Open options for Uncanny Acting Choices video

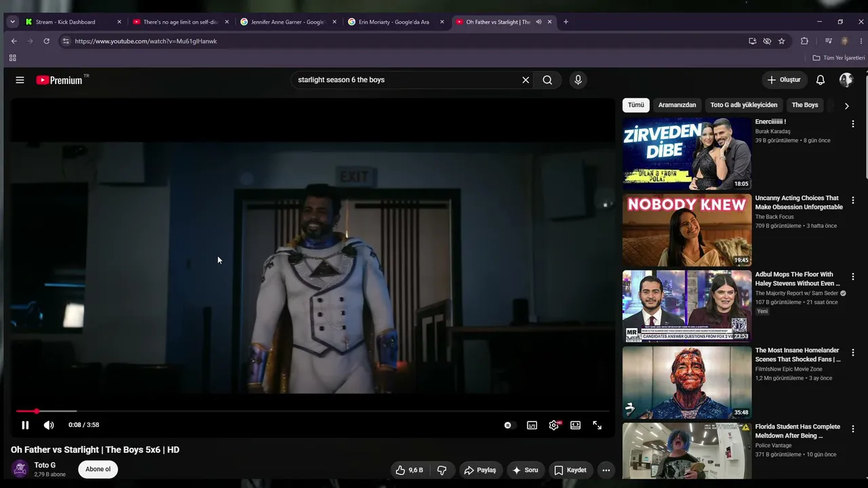coord(853,201)
